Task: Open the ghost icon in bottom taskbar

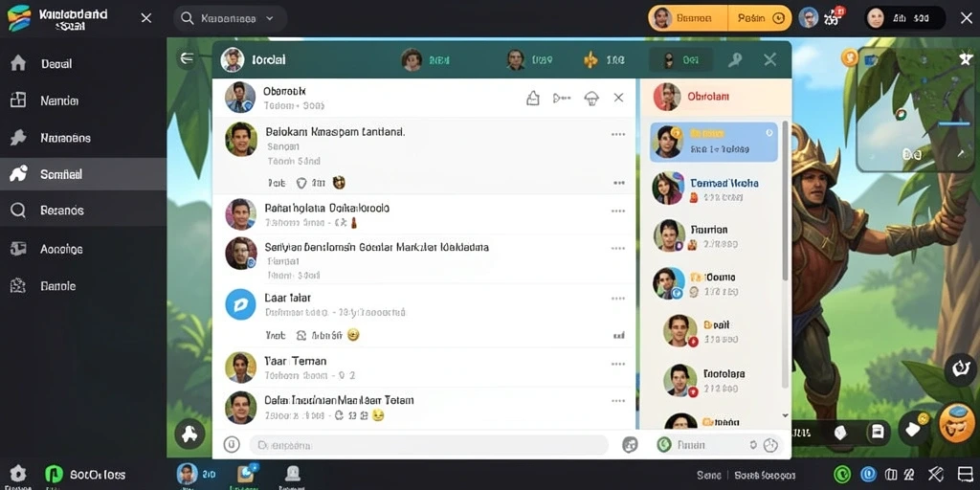Action: pyautogui.click(x=293, y=474)
